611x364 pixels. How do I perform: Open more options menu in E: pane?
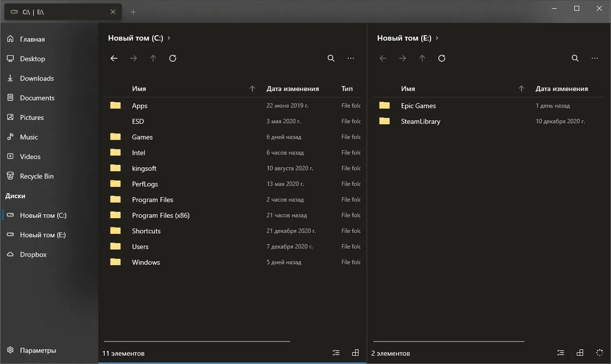tap(595, 58)
